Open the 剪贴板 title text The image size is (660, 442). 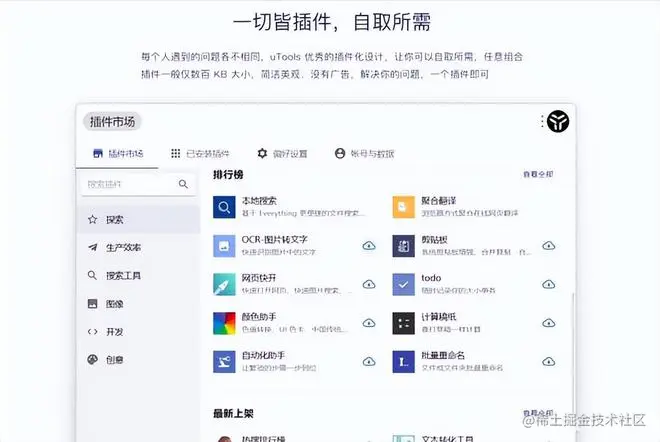[434, 240]
